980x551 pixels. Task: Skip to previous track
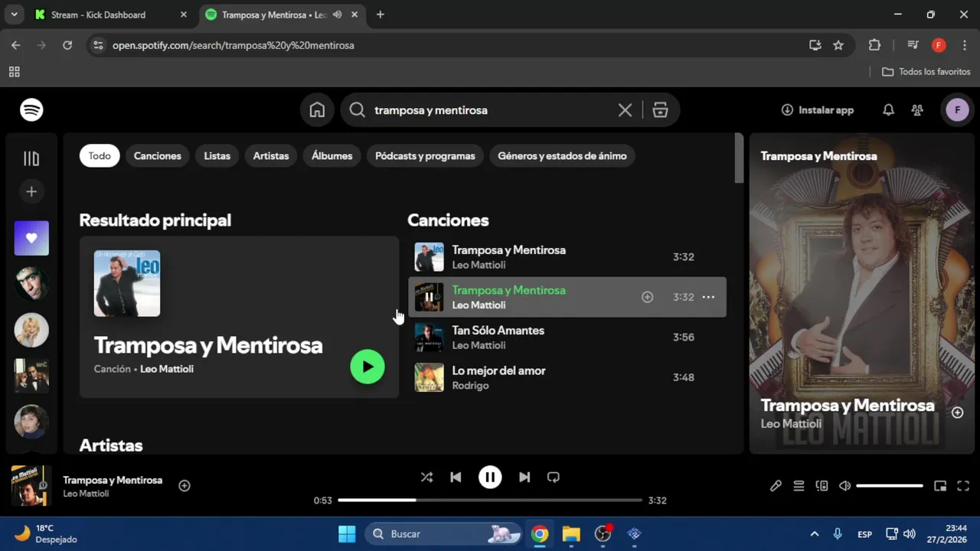[x=456, y=477]
